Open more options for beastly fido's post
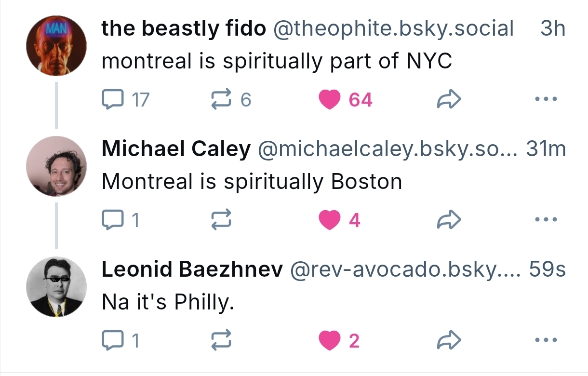This screenshot has width=588, height=376. pos(546,100)
